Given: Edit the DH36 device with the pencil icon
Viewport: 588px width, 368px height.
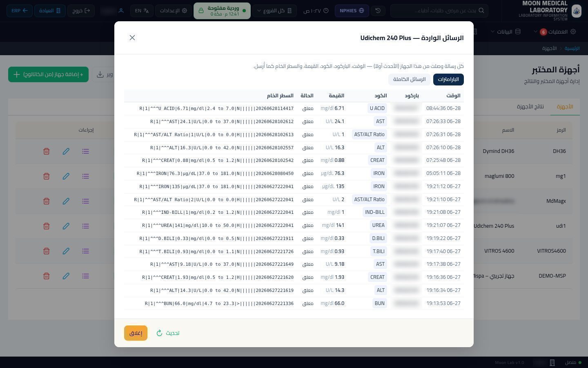Looking at the screenshot, I should point(66,151).
